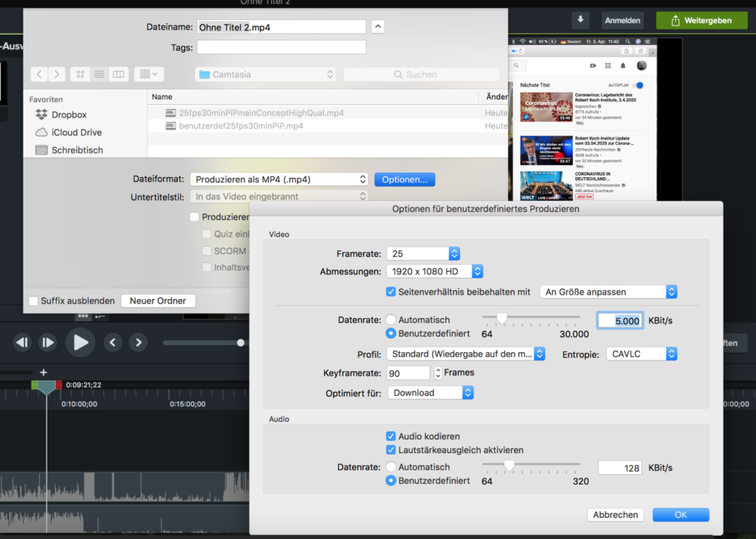Toggle the Produzieren checkbox under Untertitelstil
The width and height of the screenshot is (756, 539).
[x=194, y=217]
